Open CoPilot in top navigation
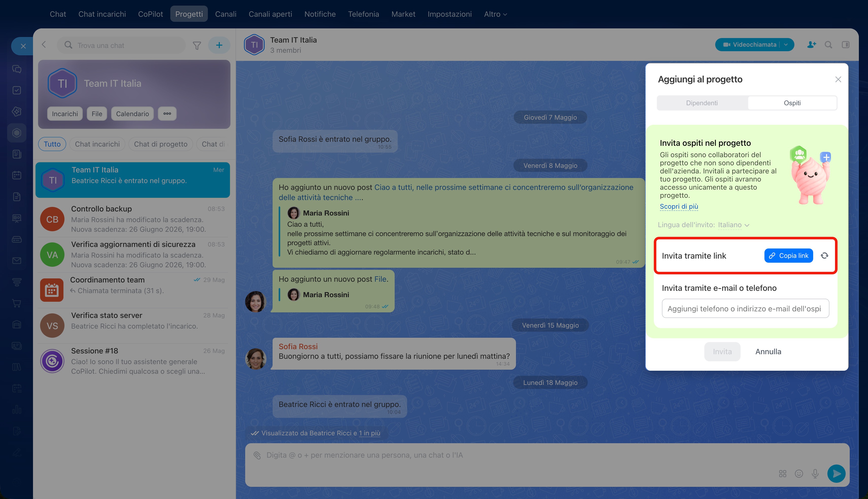The image size is (868, 499). [x=151, y=14]
